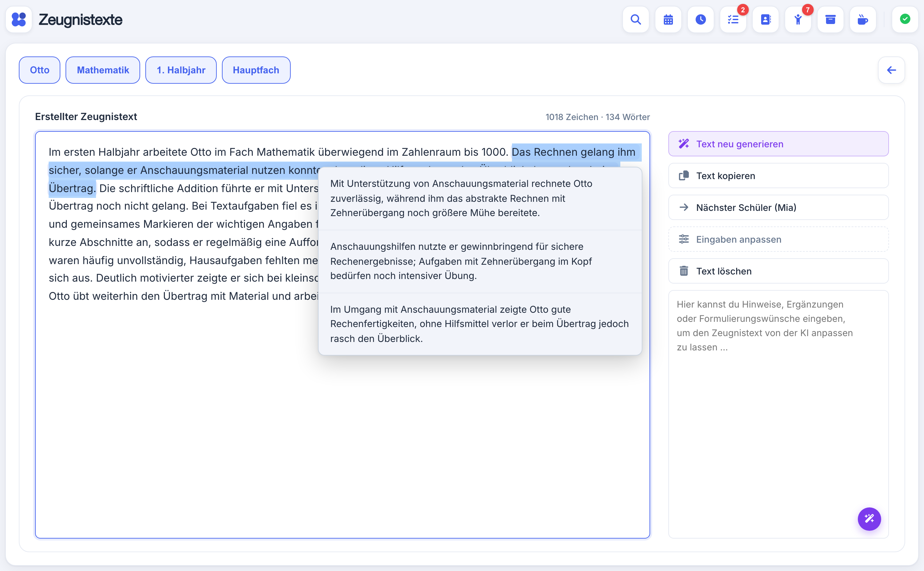Open the search icon in top bar
The width and height of the screenshot is (924, 571).
(x=636, y=19)
